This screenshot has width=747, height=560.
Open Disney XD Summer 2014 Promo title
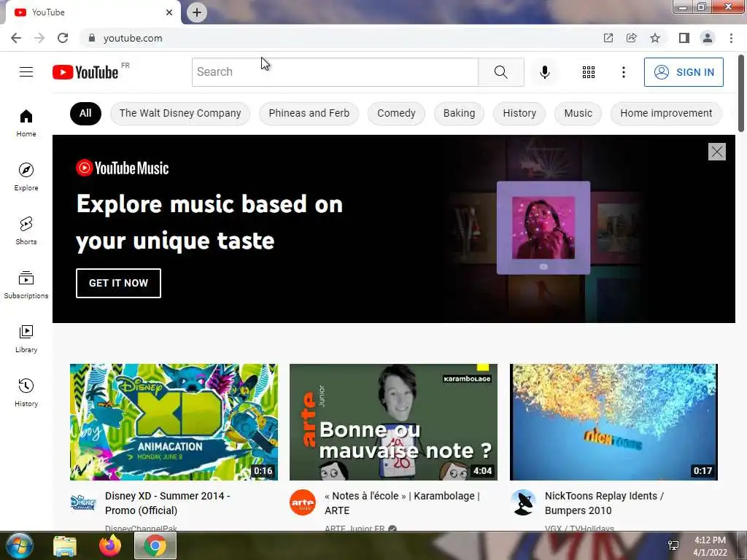tap(168, 503)
